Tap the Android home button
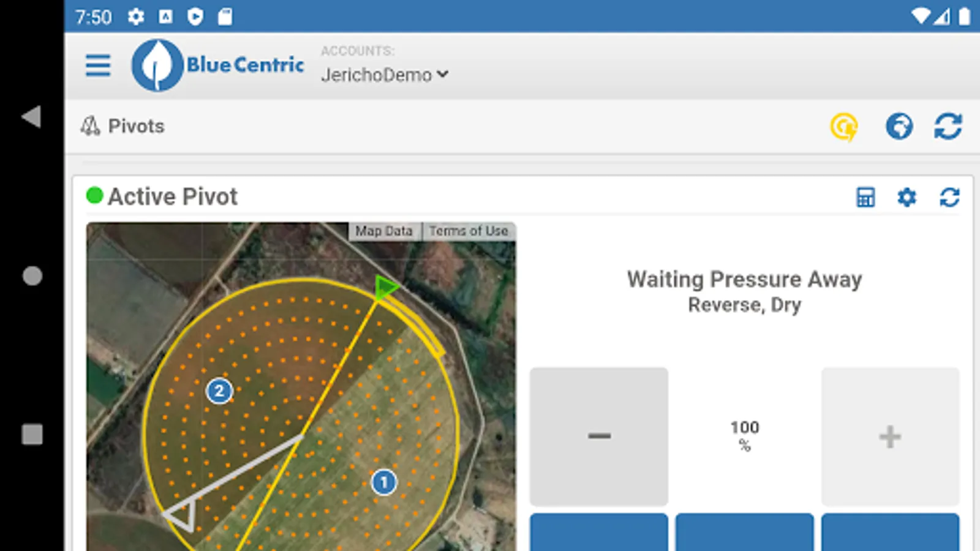The image size is (980, 551). tap(32, 275)
